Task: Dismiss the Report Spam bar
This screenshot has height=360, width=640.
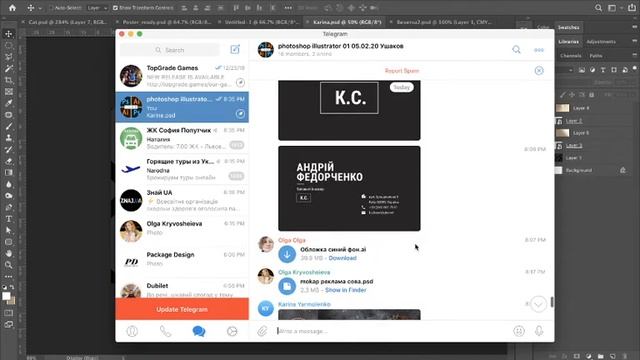Action: (x=539, y=71)
